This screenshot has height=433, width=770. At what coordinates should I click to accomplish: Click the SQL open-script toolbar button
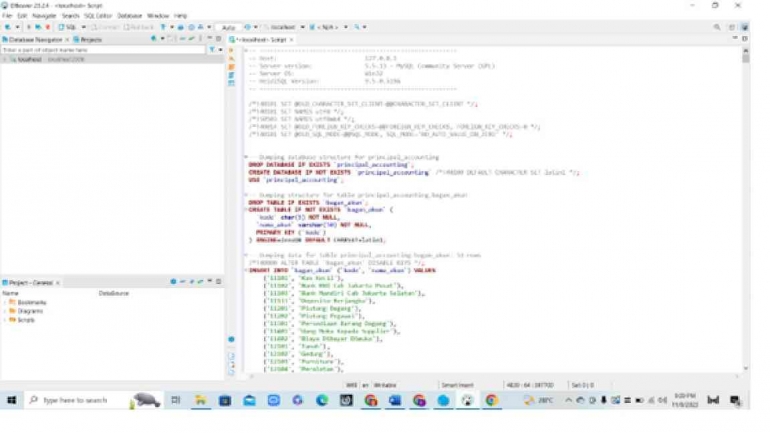point(68,27)
